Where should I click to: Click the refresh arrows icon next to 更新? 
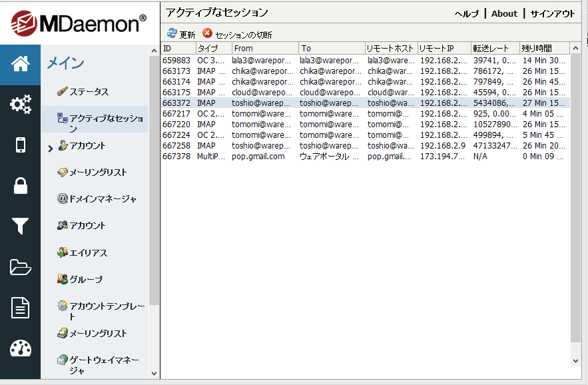172,32
